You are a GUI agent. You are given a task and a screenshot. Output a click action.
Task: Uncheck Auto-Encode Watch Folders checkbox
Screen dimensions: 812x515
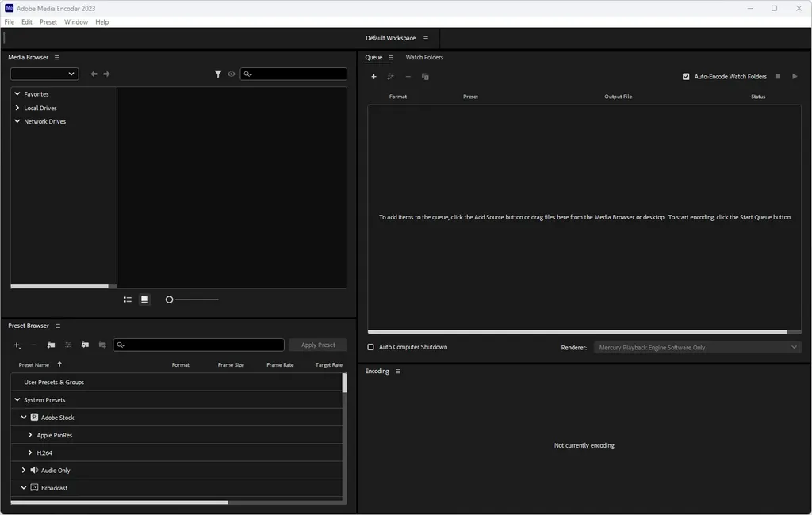point(686,77)
